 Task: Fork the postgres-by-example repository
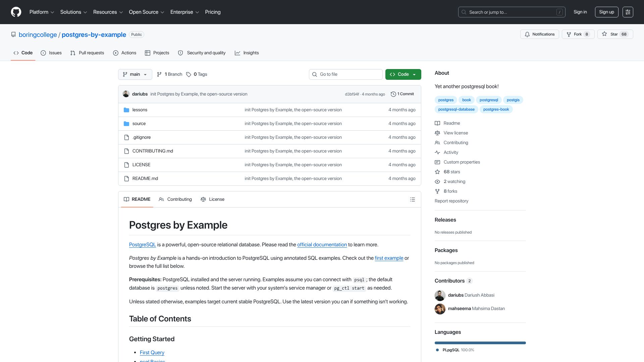[x=578, y=34]
